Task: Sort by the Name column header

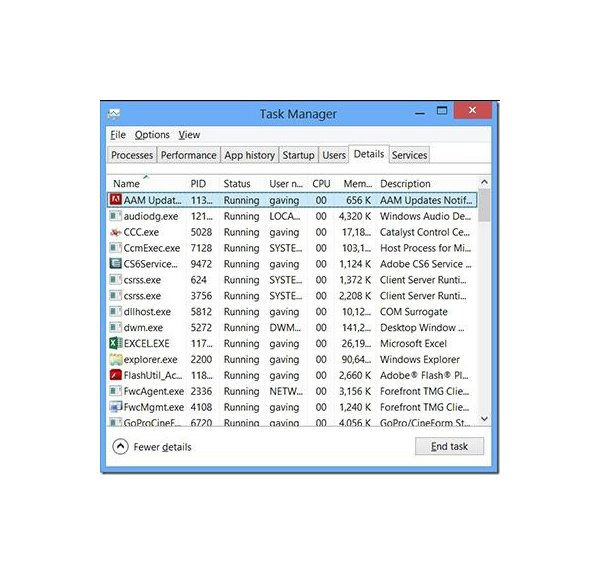Action: [126, 184]
